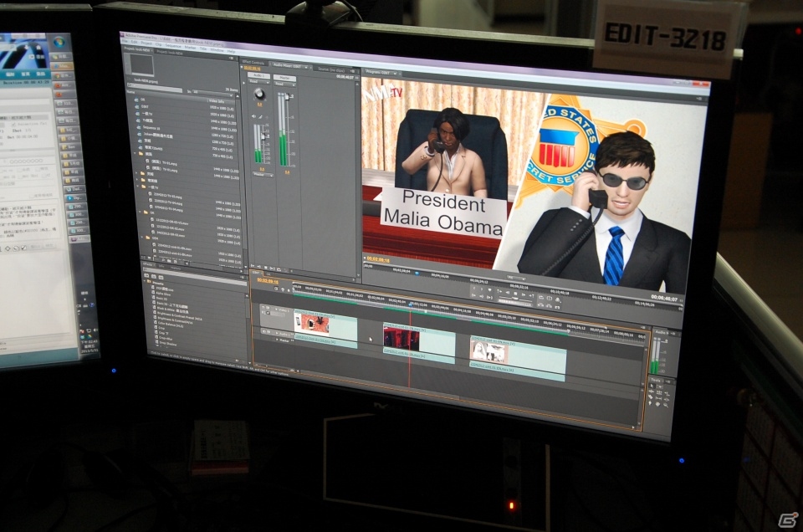Select the Basic 3D preset
Image resolution: width=803 pixels, height=532 pixels.
[161, 299]
